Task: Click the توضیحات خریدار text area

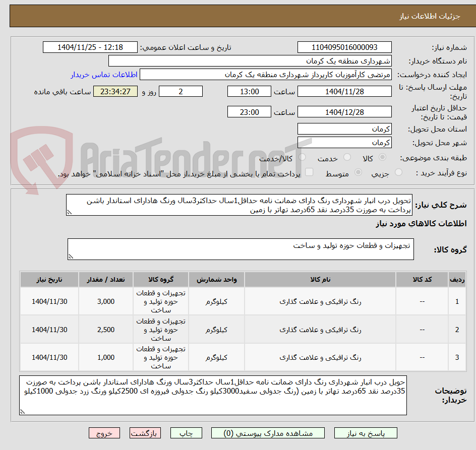Action: (213, 396)
